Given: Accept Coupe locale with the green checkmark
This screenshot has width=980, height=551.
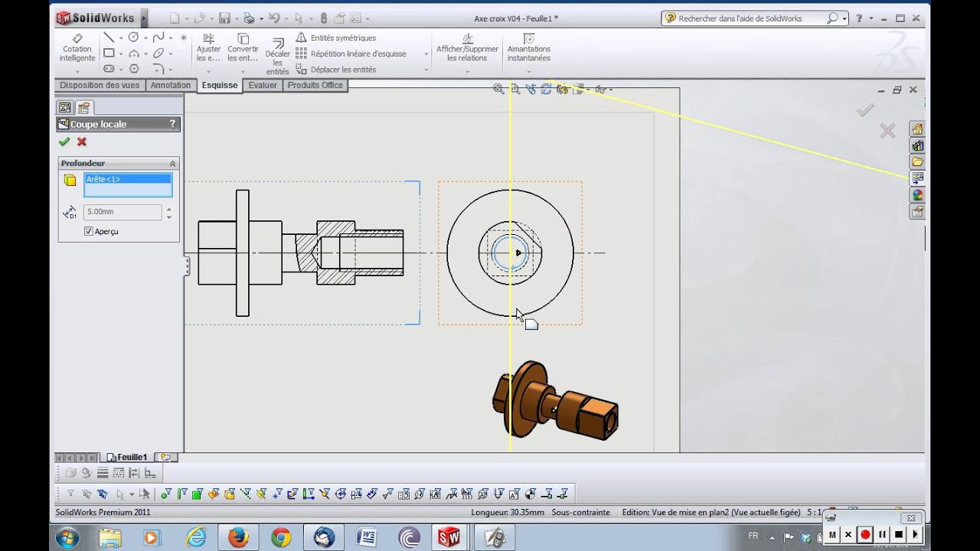Looking at the screenshot, I should [64, 142].
